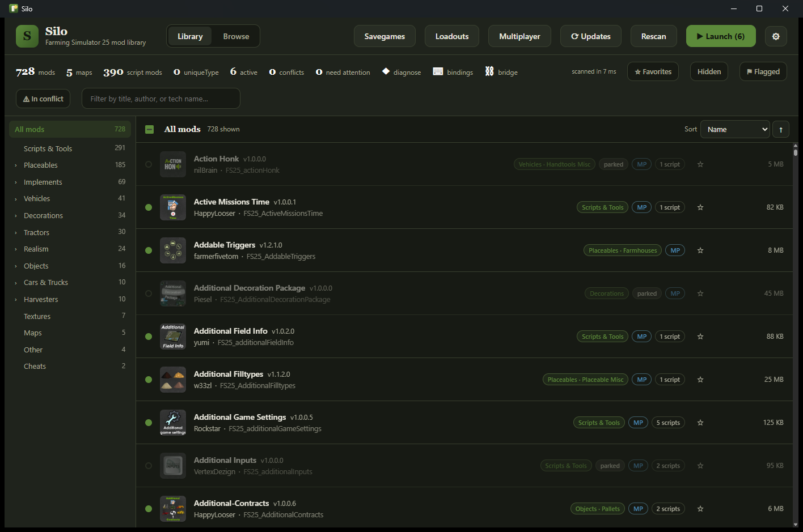This screenshot has width=803, height=532.
Task: Switch to the Library tab
Action: point(190,36)
